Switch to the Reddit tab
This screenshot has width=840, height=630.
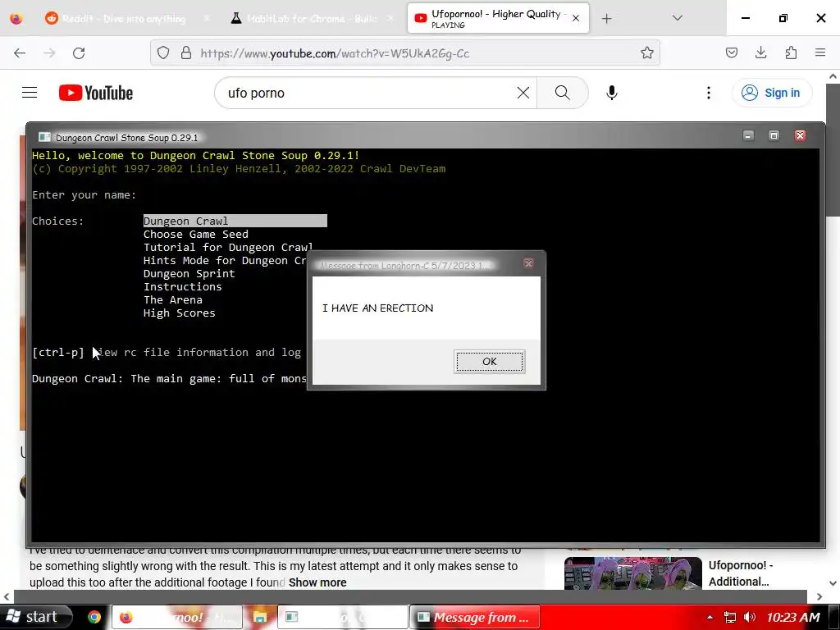[x=126, y=19]
